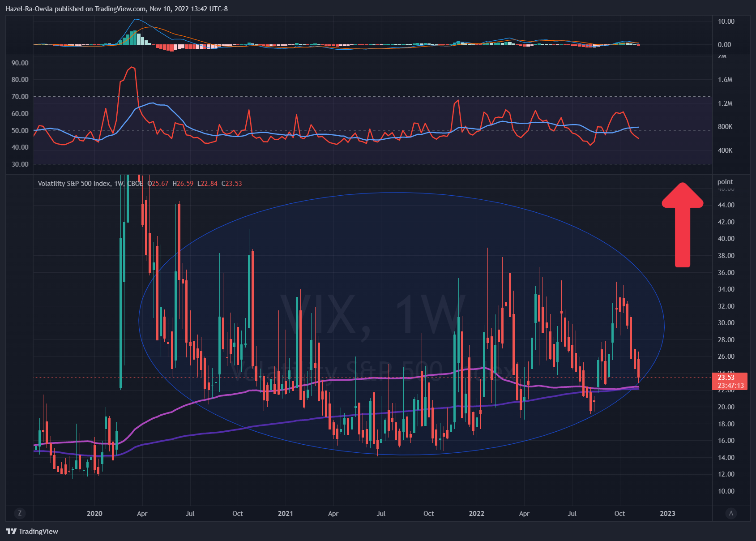Click the H26.59 high value in legend

coord(183,184)
